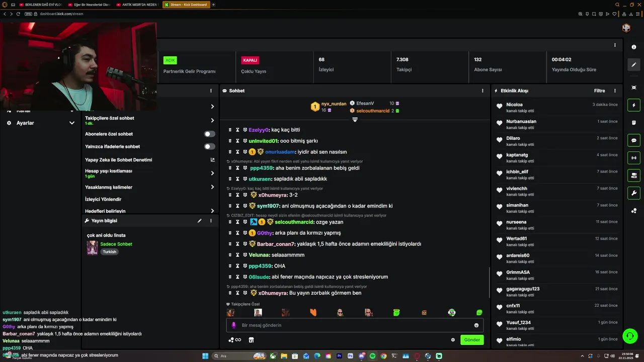Expand Takipçilere özel sohbet settings
644x362 pixels.
pos(212,120)
